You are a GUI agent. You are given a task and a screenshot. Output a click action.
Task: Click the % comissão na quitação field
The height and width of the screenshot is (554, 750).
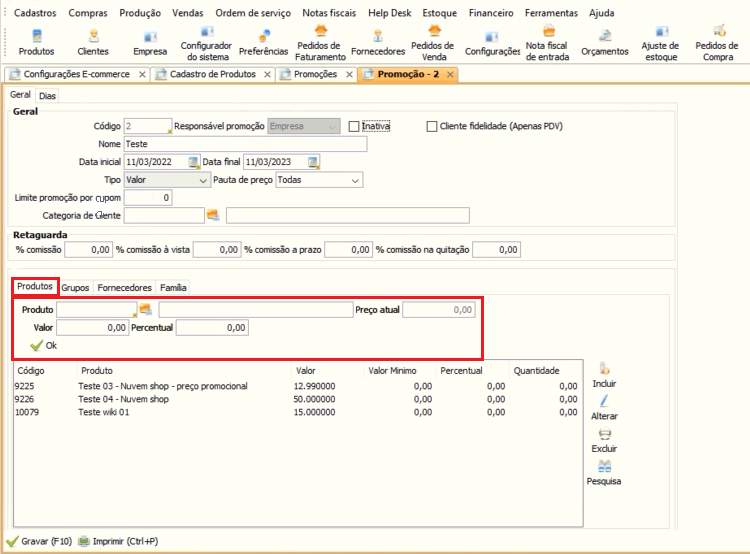click(496, 249)
